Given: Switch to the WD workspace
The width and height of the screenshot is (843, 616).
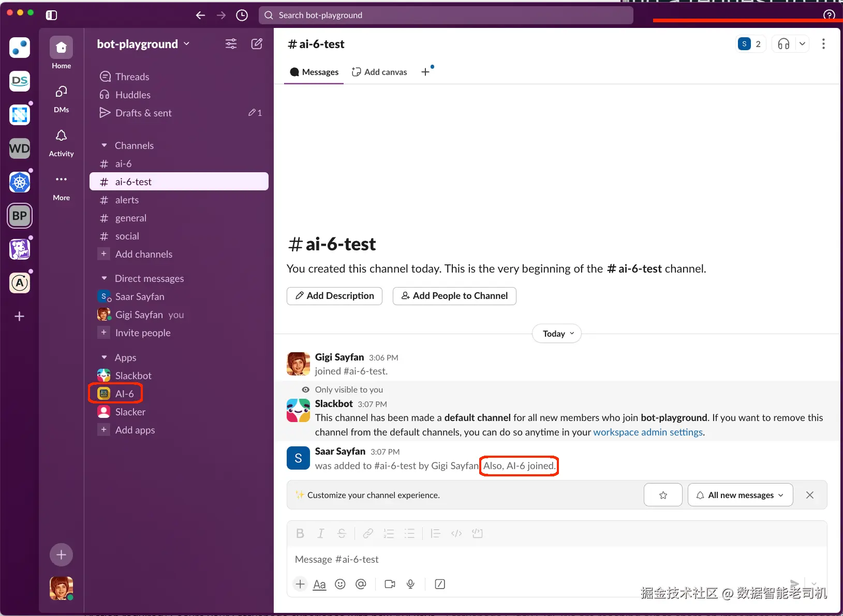Looking at the screenshot, I should (x=20, y=148).
